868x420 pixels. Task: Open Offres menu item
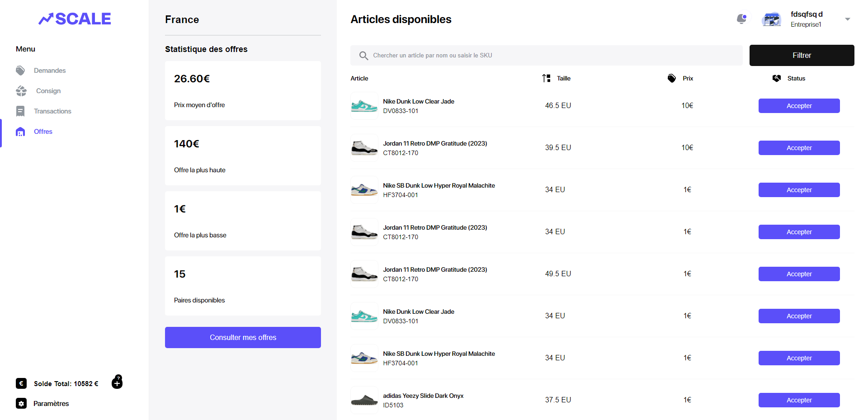[43, 132]
